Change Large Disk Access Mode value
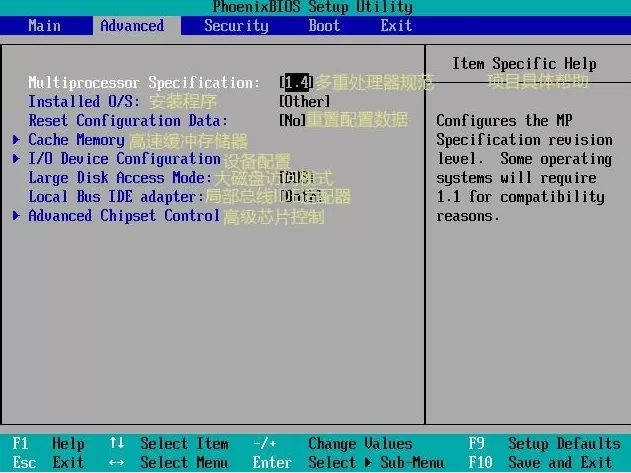631x473 pixels. (297, 178)
